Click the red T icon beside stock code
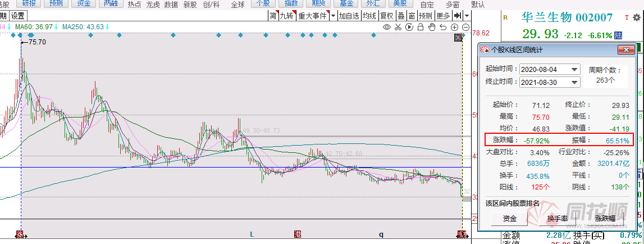Viewport: 644px width, 244px height. [x=627, y=17]
